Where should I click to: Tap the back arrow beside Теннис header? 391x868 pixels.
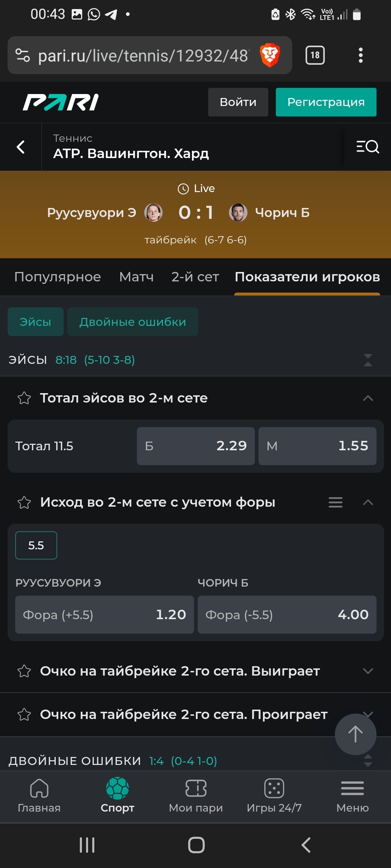21,147
